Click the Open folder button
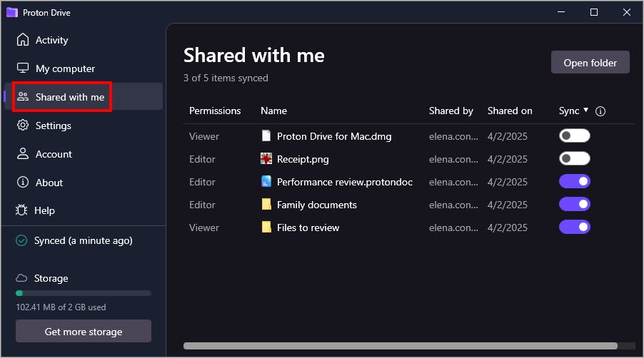Image resolution: width=644 pixels, height=358 pixels. tap(590, 62)
